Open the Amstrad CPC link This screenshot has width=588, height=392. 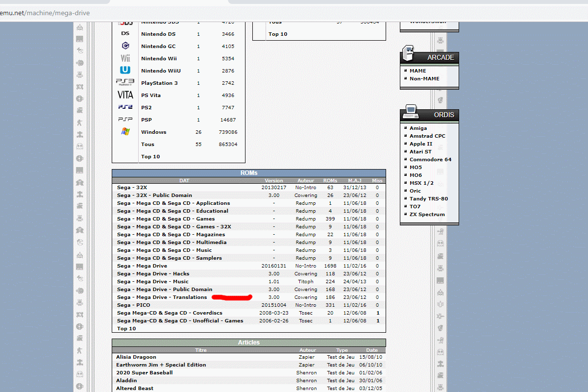pyautogui.click(x=427, y=136)
